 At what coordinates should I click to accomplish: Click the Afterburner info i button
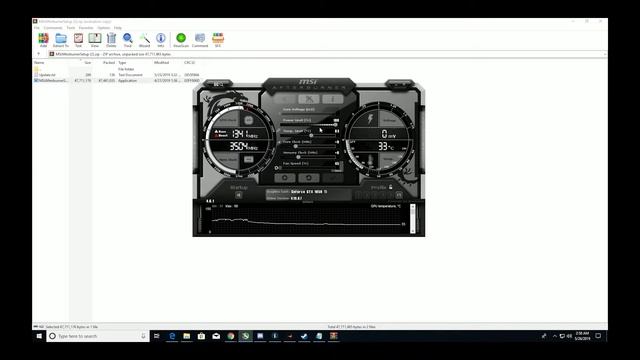[333, 99]
